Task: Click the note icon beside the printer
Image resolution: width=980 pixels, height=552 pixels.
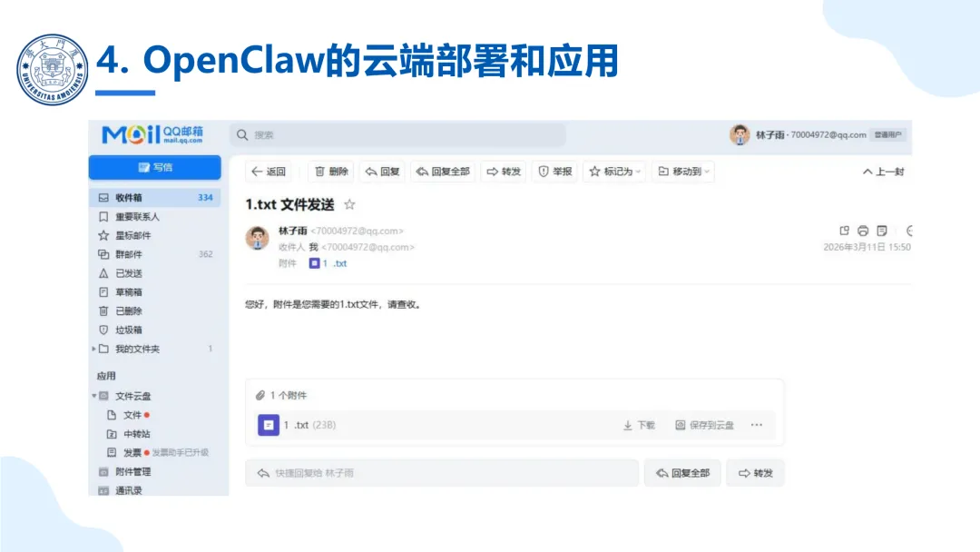Action: pyautogui.click(x=882, y=231)
